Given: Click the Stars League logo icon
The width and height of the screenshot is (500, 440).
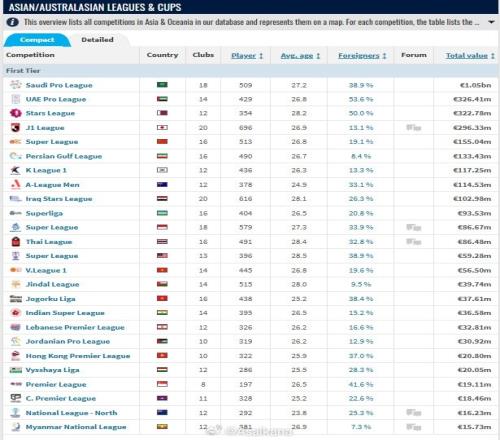Looking at the screenshot, I should tap(15, 113).
